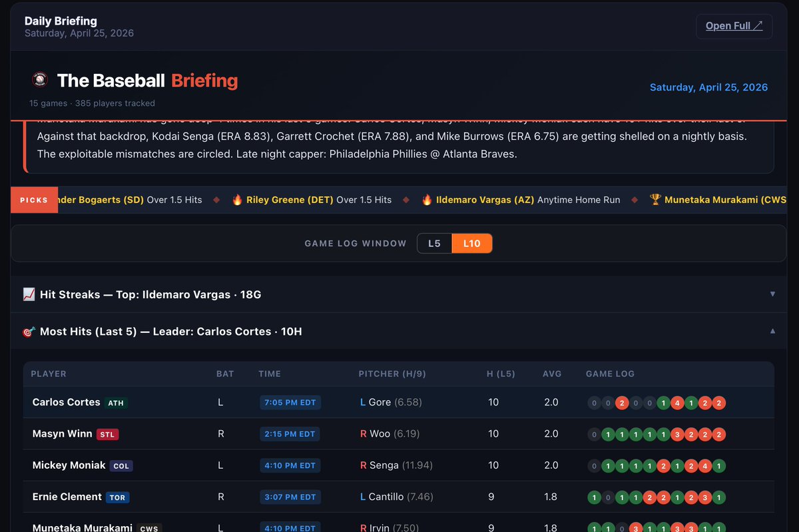
Task: Click the 3-hit game dot in Winn's log
Action: [x=676, y=435]
